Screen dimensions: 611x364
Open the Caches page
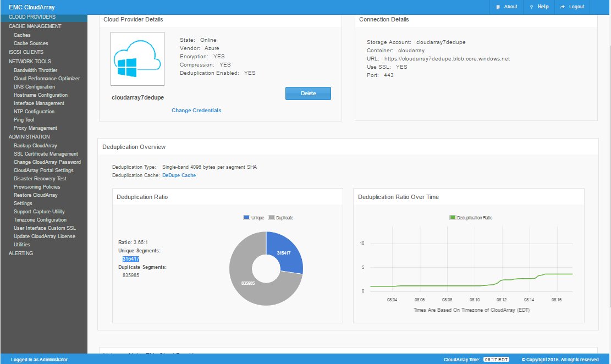tap(22, 35)
